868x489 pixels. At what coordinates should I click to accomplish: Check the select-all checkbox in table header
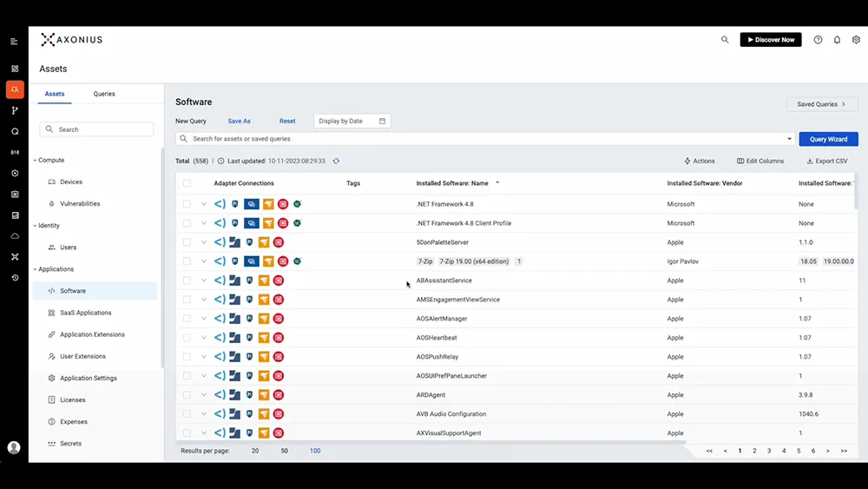187,183
